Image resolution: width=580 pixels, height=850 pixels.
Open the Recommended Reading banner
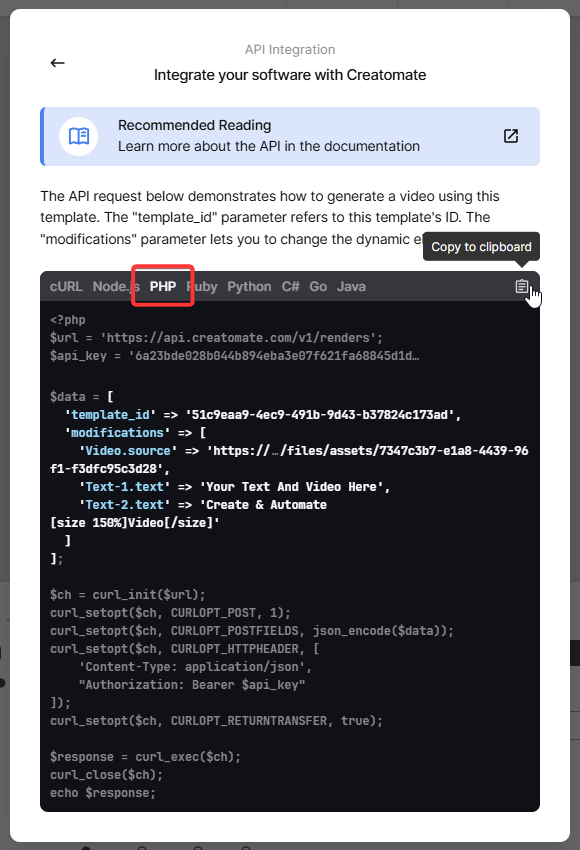click(x=290, y=136)
